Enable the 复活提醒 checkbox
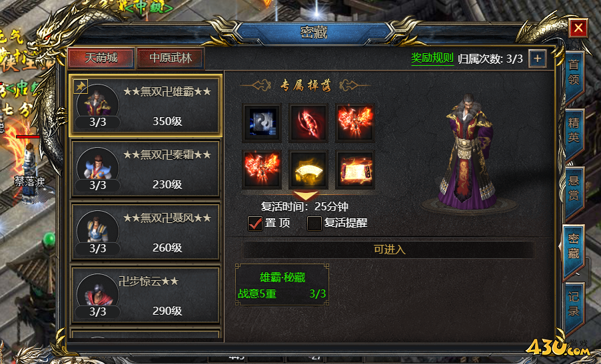 tap(314, 223)
